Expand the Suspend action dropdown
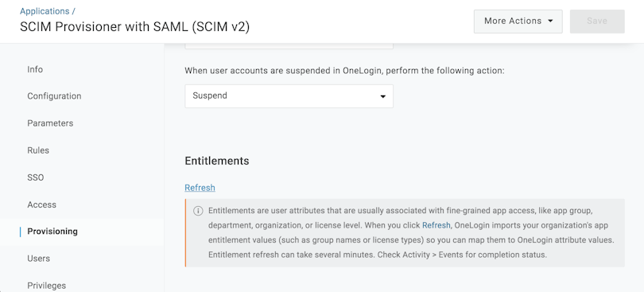 pos(289,96)
